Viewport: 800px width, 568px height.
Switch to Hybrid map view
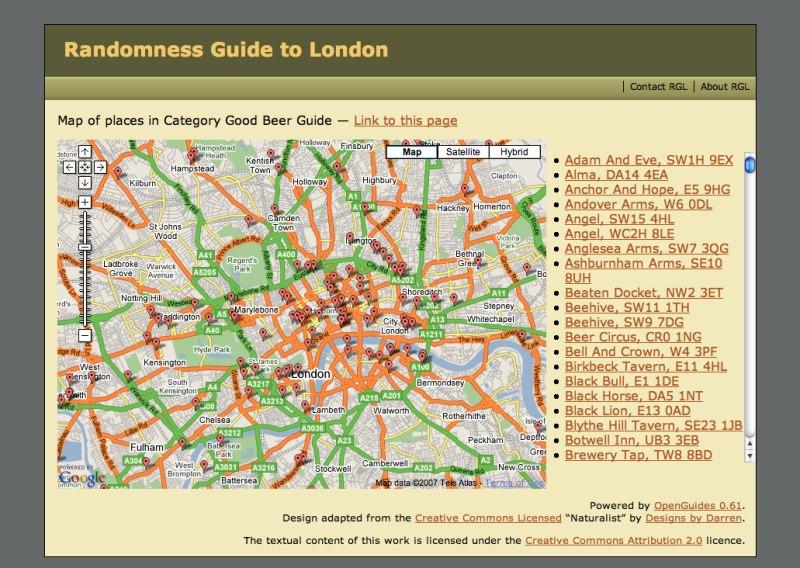pos(514,152)
